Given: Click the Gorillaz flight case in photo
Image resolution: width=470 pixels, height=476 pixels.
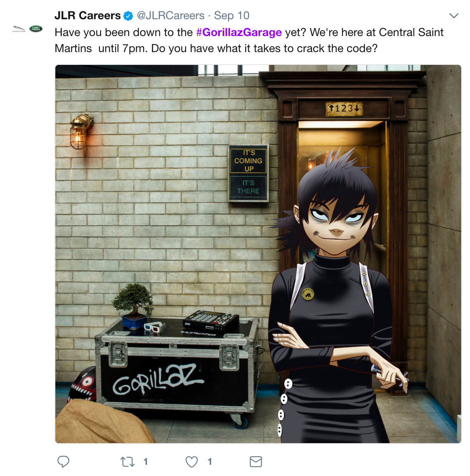Looking at the screenshot, I should coord(177,367).
